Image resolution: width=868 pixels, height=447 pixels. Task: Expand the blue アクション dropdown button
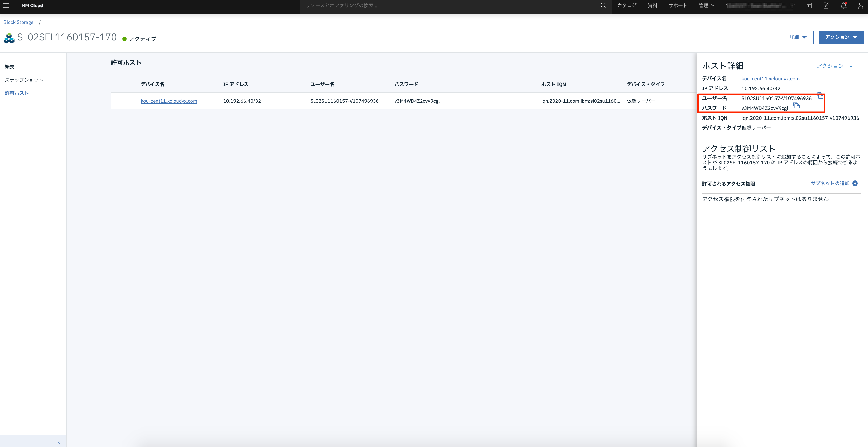click(x=841, y=37)
